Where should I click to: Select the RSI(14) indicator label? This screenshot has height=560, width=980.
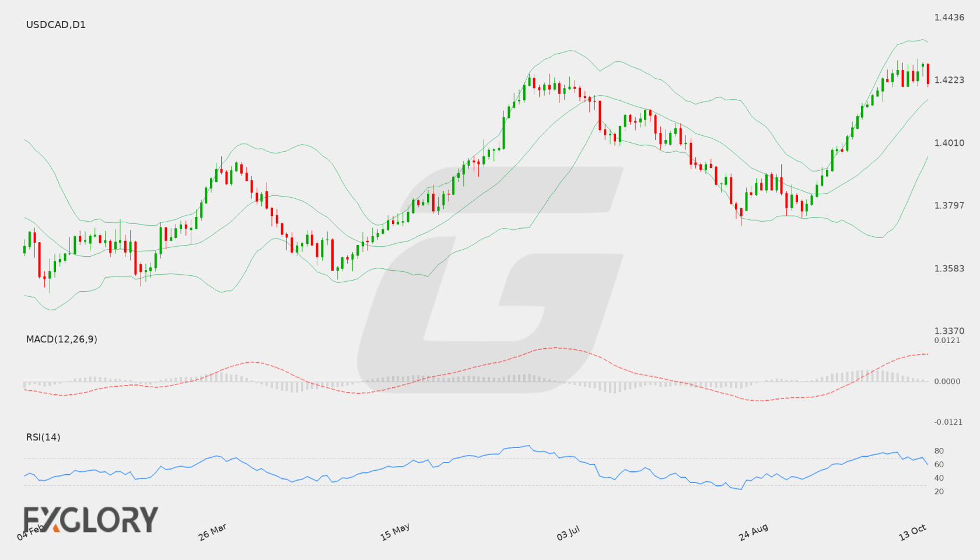[x=43, y=437]
